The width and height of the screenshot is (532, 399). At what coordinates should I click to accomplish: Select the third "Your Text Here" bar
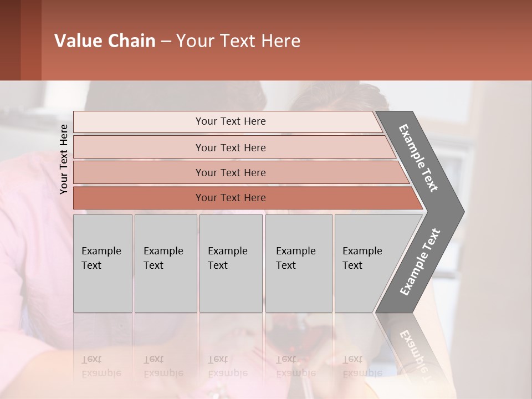(231, 172)
